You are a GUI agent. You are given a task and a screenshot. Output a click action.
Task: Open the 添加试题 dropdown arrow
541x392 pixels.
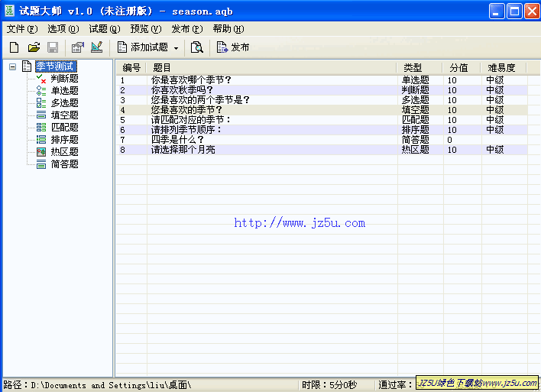pyautogui.click(x=177, y=48)
